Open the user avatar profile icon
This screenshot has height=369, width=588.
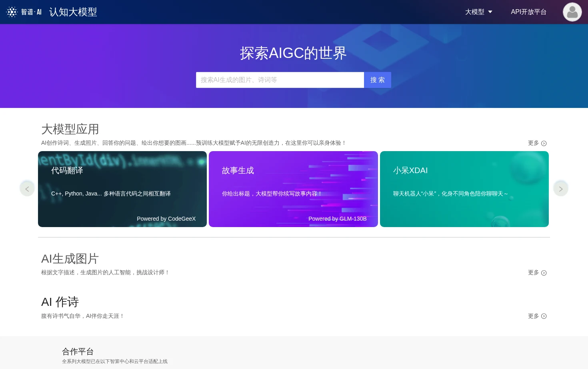(572, 12)
